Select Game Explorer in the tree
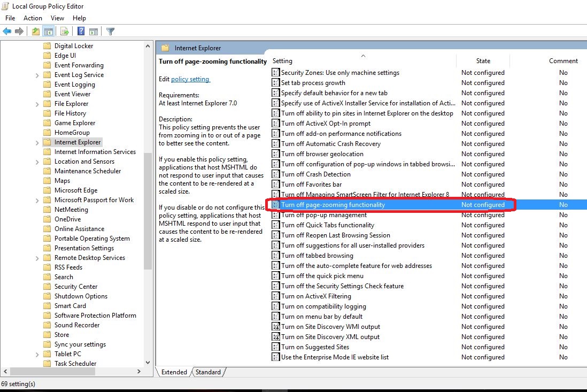 point(75,123)
